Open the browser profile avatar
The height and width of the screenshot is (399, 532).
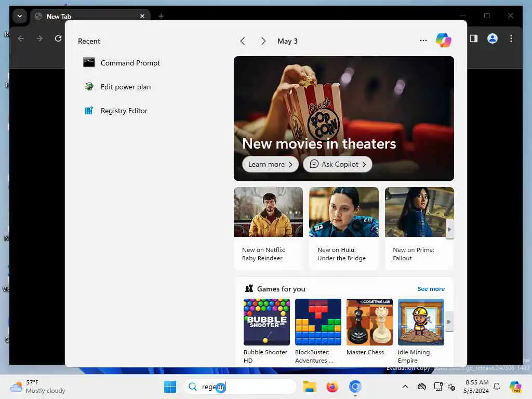click(x=493, y=38)
